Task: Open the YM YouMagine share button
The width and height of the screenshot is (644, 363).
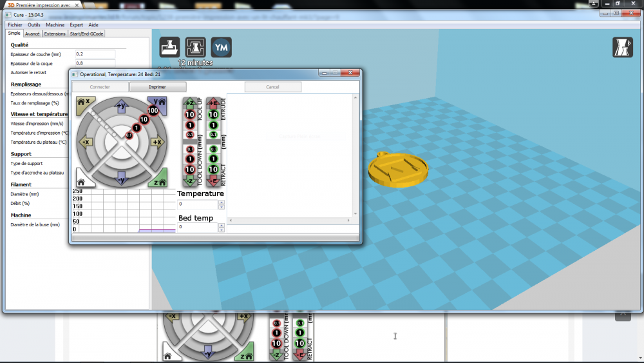Action: pyautogui.click(x=222, y=47)
